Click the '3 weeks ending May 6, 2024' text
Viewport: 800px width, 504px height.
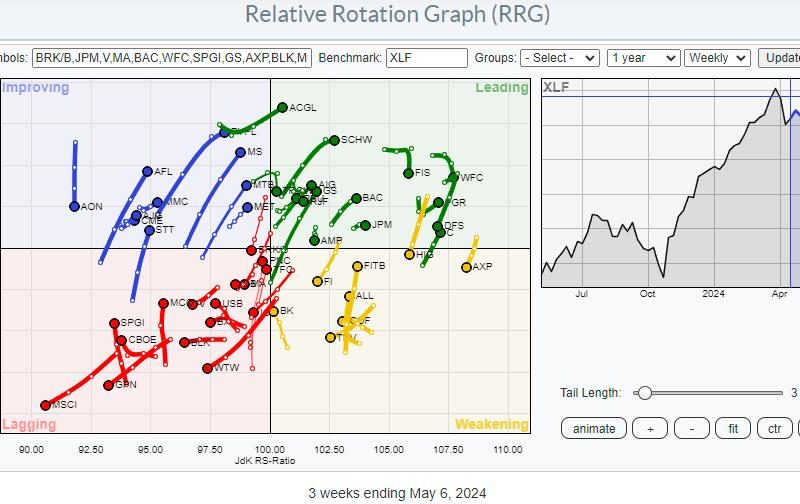(397, 493)
